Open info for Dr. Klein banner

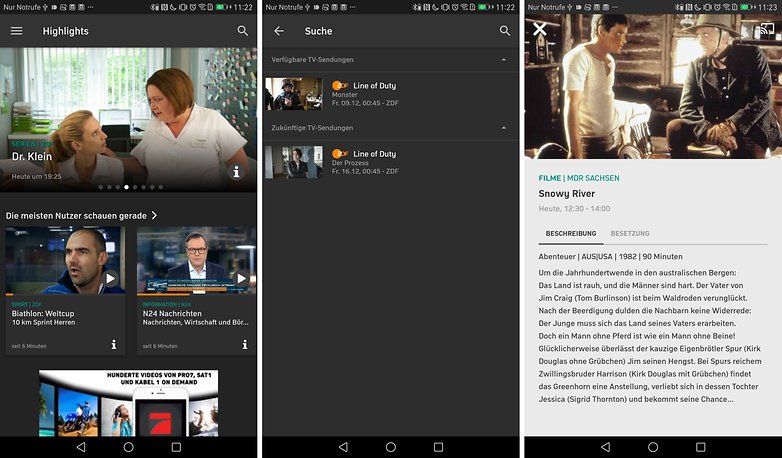click(x=236, y=172)
